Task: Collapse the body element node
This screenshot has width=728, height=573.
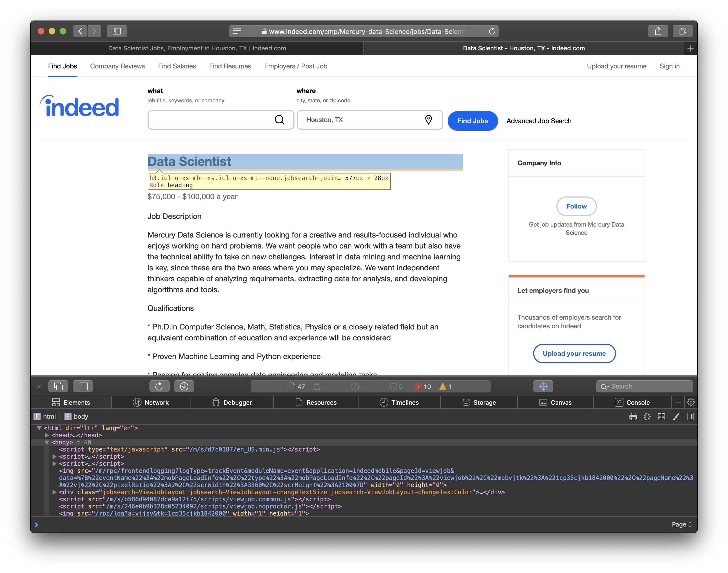Action: pos(47,442)
